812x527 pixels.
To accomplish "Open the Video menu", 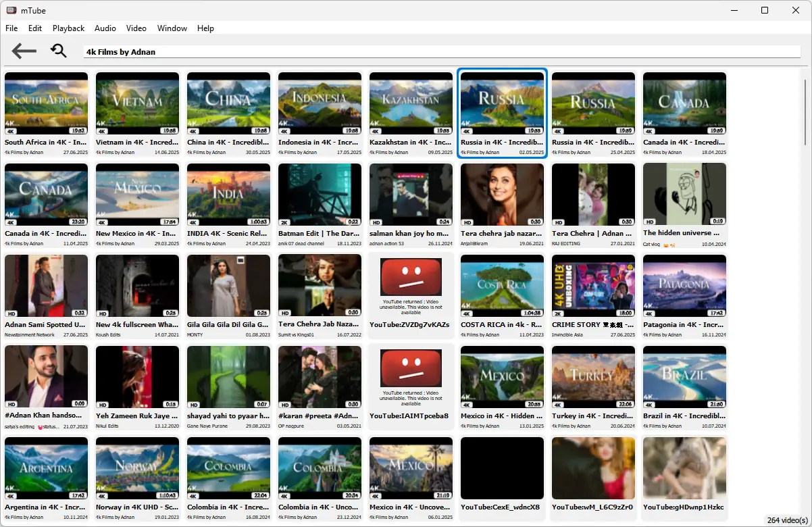I will tap(136, 28).
